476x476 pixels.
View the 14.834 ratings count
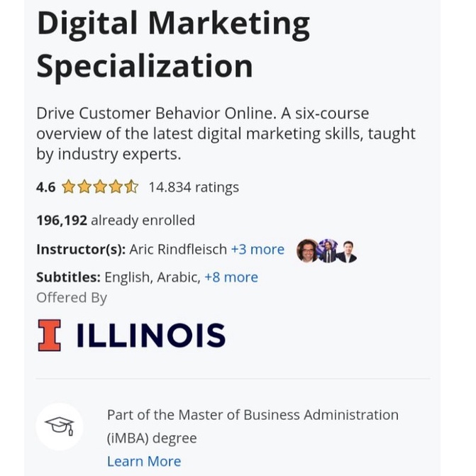click(x=194, y=187)
